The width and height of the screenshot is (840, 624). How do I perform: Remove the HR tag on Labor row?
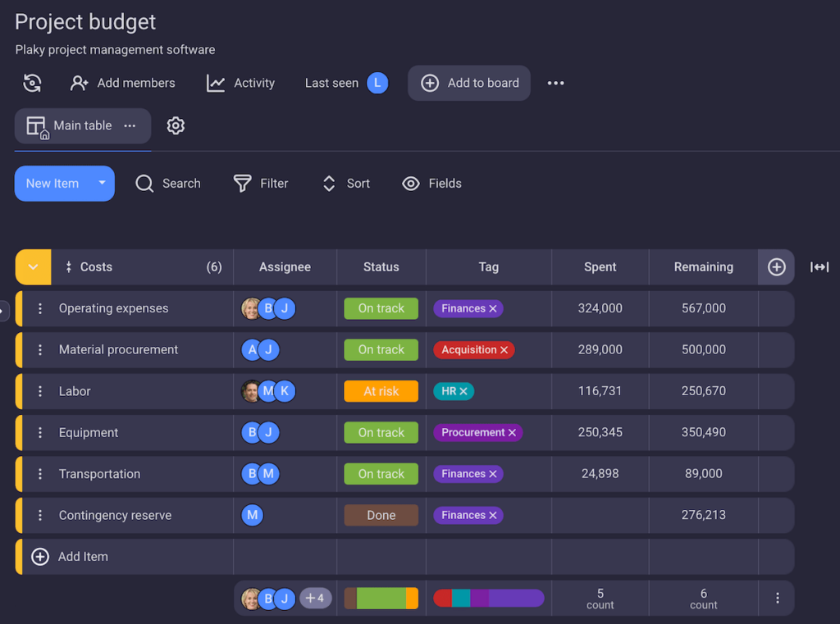pos(463,392)
